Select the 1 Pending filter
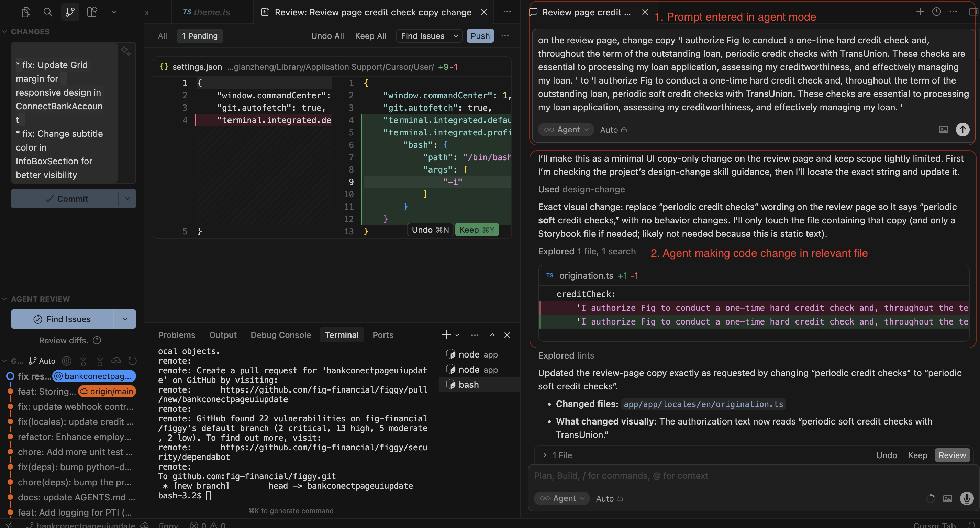980x528 pixels. pyautogui.click(x=200, y=36)
